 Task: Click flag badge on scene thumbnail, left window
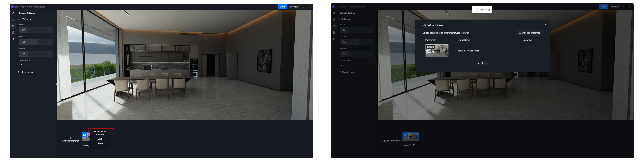[x=85, y=135]
